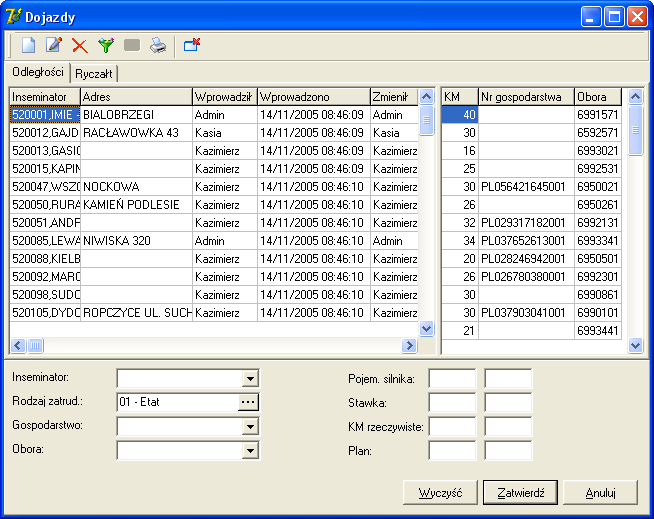The image size is (654, 519).
Task: Click the Wprowadził column header
Action: tap(225, 97)
